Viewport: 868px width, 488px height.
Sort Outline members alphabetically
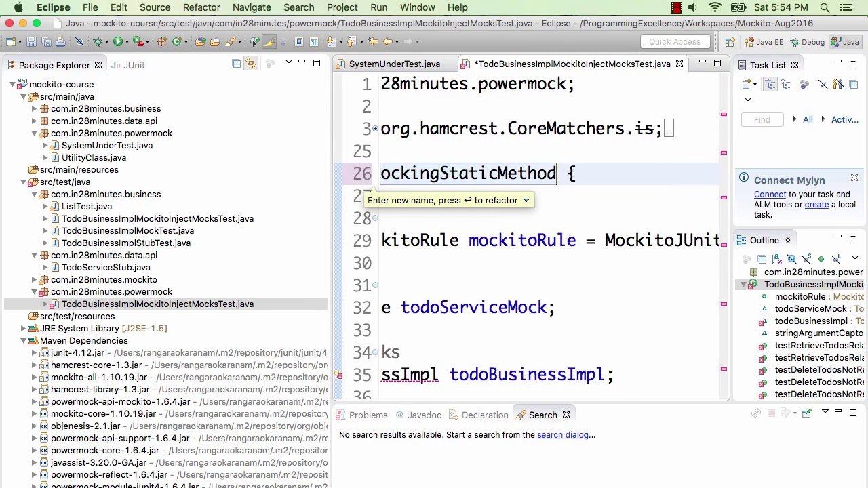[776, 259]
